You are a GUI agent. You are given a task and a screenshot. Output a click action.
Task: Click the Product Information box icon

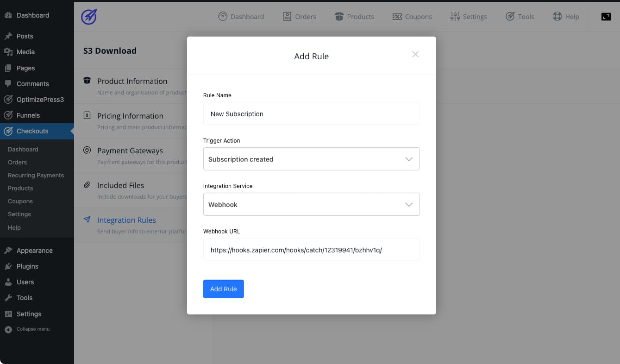[x=87, y=81]
